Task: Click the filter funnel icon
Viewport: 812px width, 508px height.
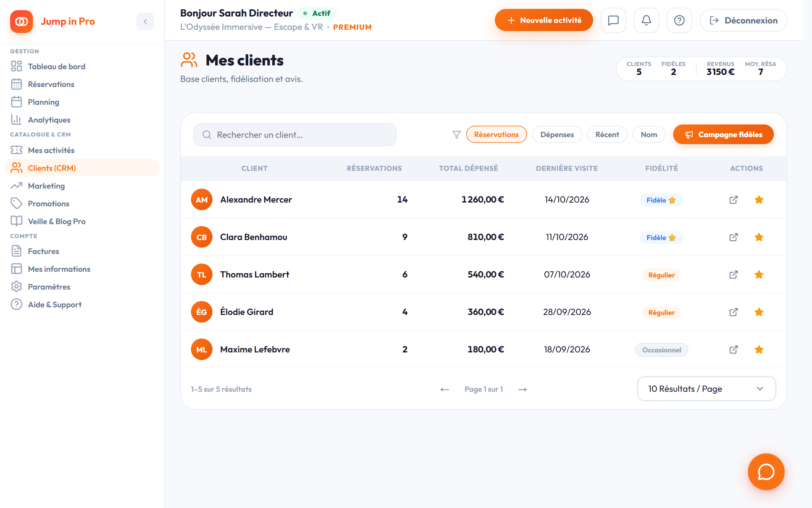Action: 456,135
